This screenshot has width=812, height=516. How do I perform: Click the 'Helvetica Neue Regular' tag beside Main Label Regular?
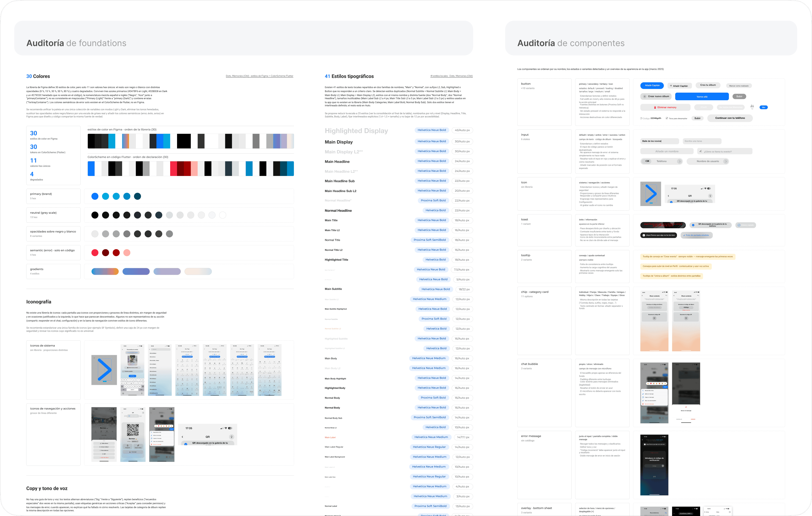click(x=429, y=447)
